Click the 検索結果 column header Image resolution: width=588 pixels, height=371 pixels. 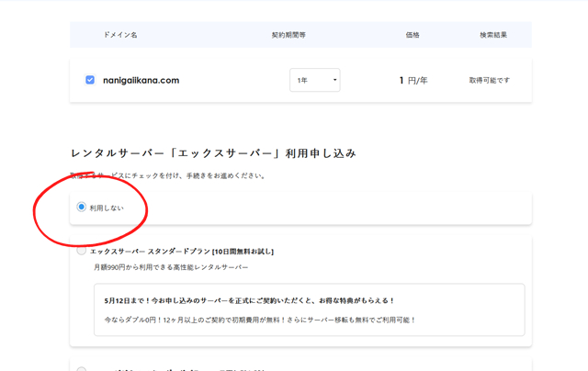pos(493,35)
